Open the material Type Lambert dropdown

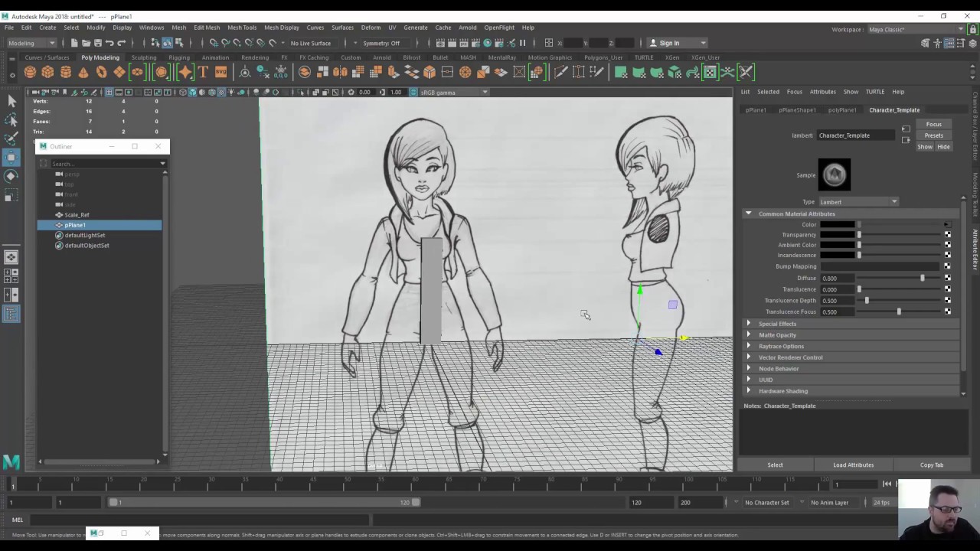tap(858, 202)
